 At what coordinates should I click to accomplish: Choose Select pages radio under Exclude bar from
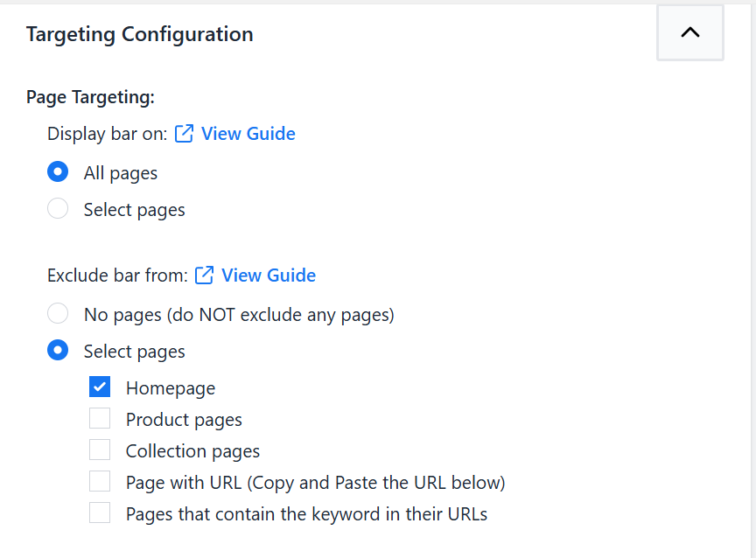[58, 351]
